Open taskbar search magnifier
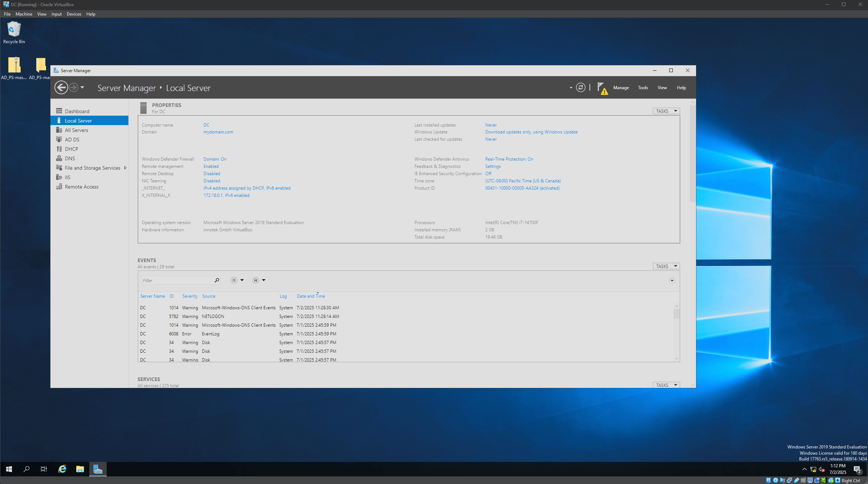The height and width of the screenshot is (484, 868). point(26,469)
